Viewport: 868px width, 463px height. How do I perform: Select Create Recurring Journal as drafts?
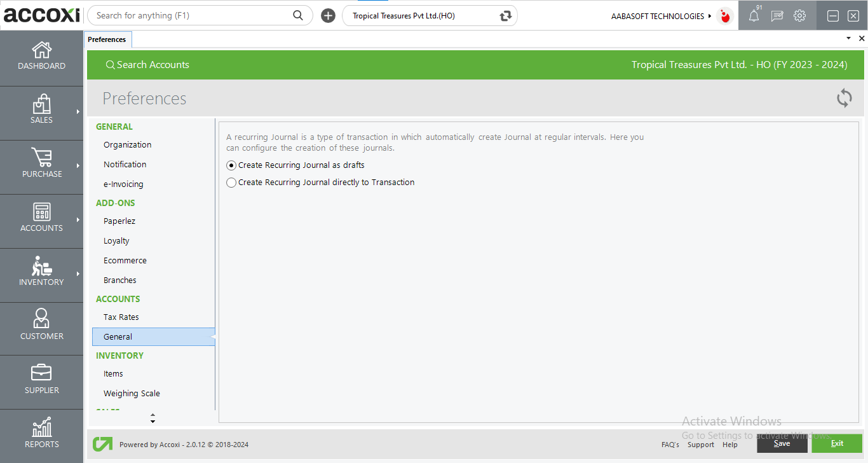[x=231, y=165]
